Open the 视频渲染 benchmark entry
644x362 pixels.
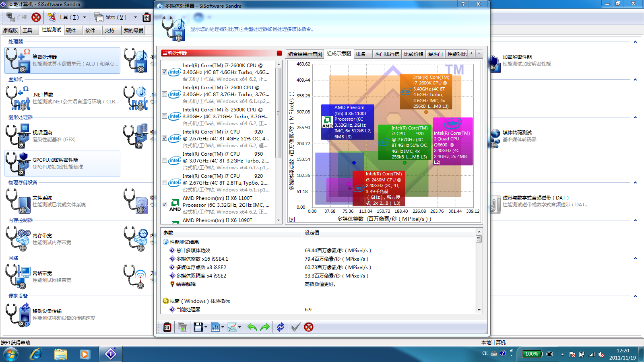pos(62,136)
